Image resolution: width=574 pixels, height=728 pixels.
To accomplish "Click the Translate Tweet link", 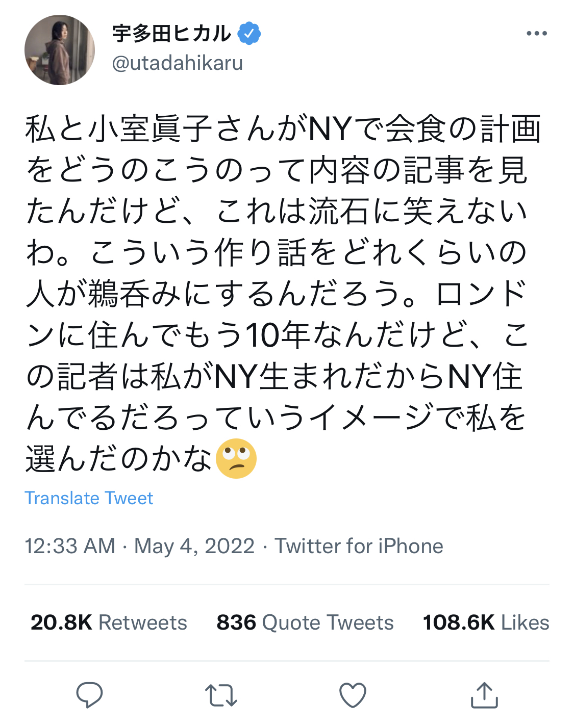I will [89, 498].
